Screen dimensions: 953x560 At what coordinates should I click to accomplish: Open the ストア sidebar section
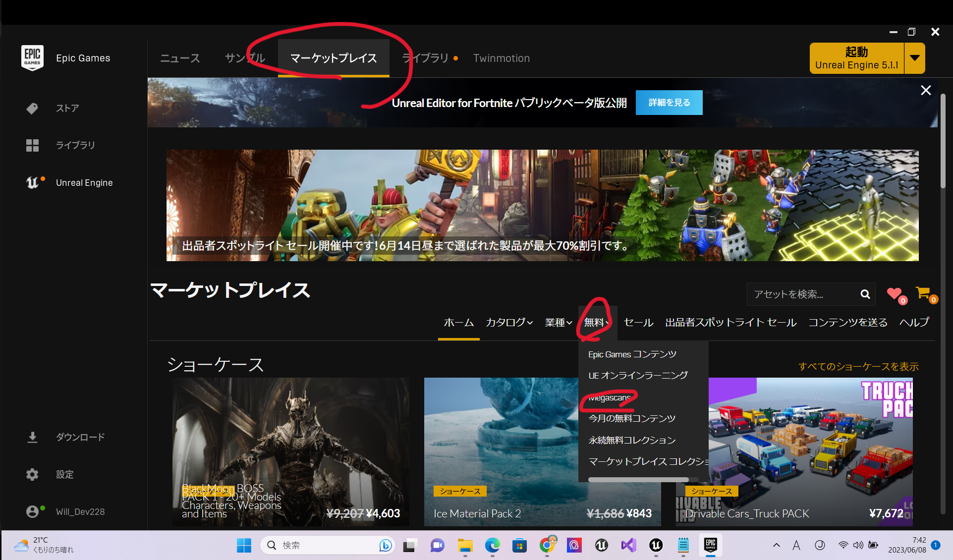pos(67,108)
